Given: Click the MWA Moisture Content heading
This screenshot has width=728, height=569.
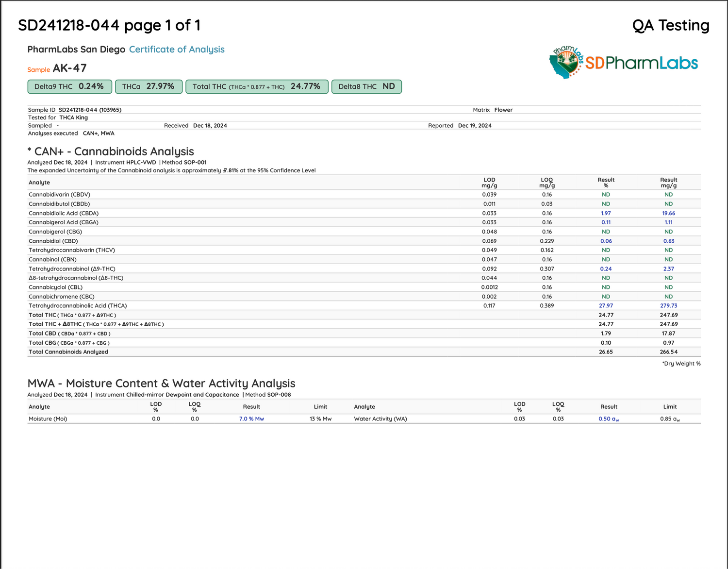Looking at the screenshot, I should (161, 384).
